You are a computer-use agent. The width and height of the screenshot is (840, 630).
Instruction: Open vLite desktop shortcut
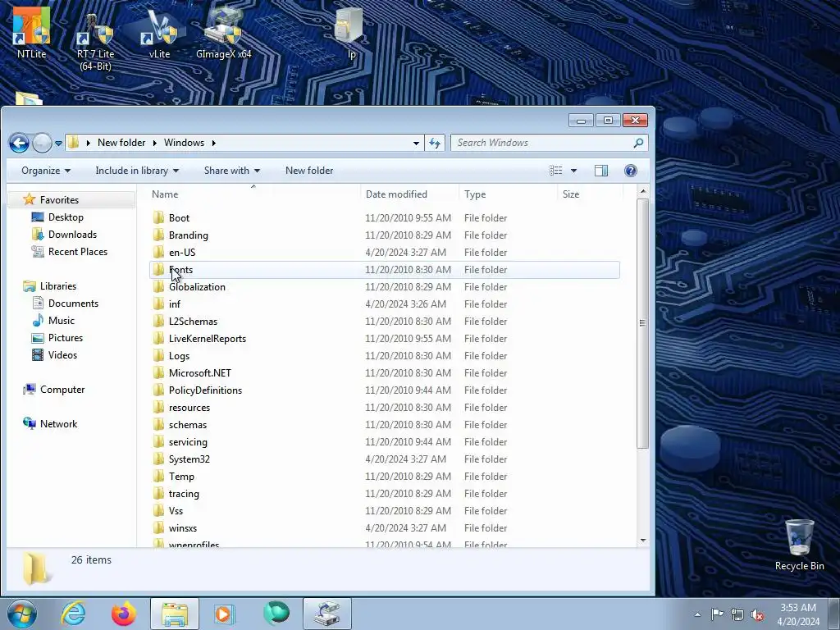click(159, 33)
